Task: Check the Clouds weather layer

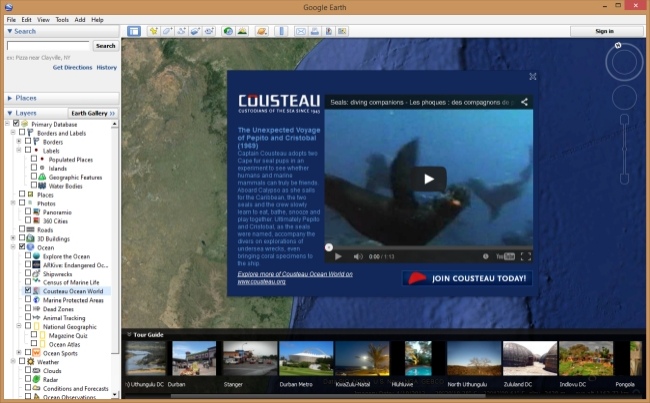Action: click(x=28, y=370)
